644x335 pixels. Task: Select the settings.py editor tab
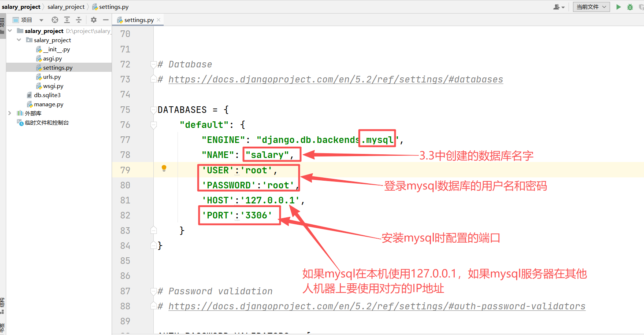[x=138, y=20]
